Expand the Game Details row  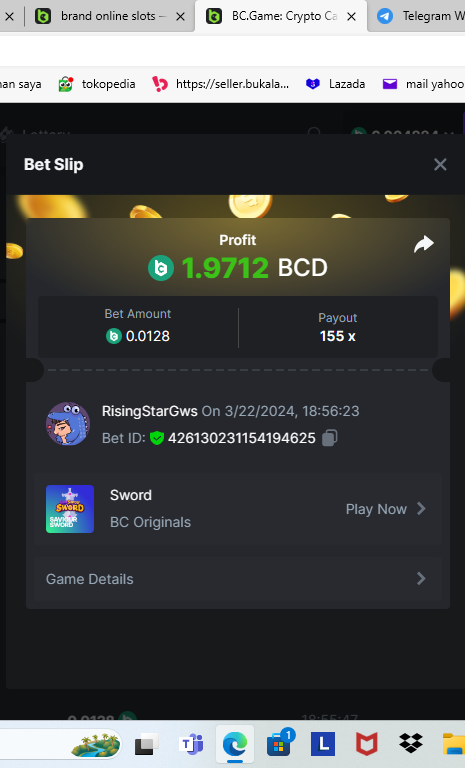tap(238, 579)
